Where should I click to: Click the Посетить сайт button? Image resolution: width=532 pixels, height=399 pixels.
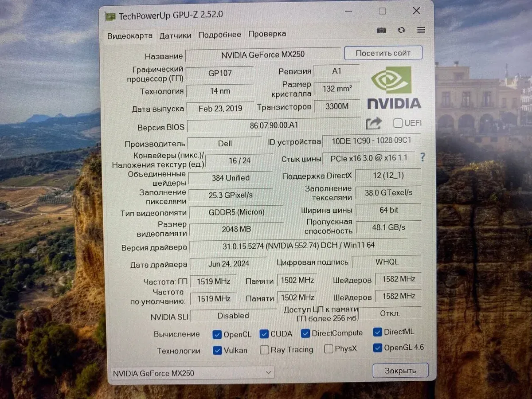pos(383,53)
